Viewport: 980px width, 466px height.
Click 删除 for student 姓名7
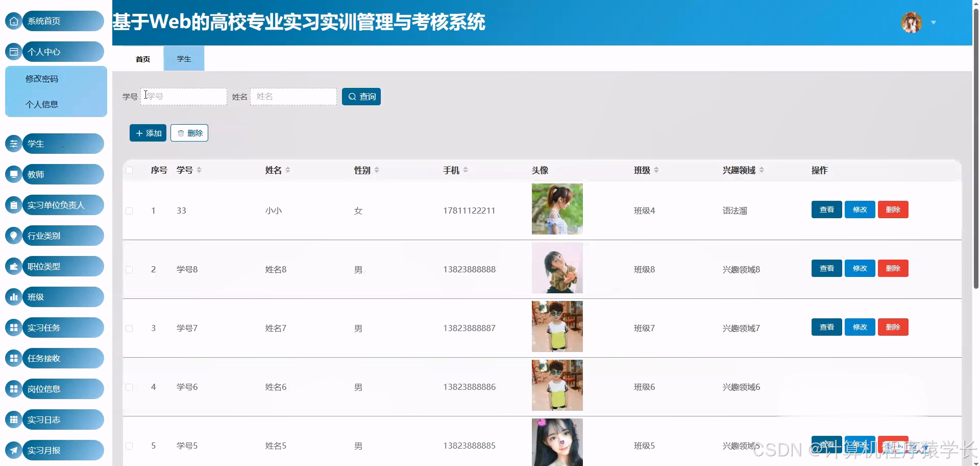pyautogui.click(x=893, y=327)
